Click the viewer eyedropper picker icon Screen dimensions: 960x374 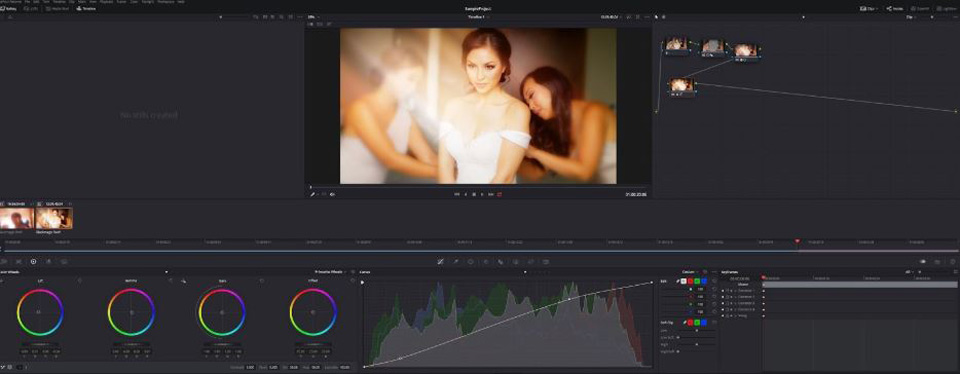pyautogui.click(x=312, y=194)
